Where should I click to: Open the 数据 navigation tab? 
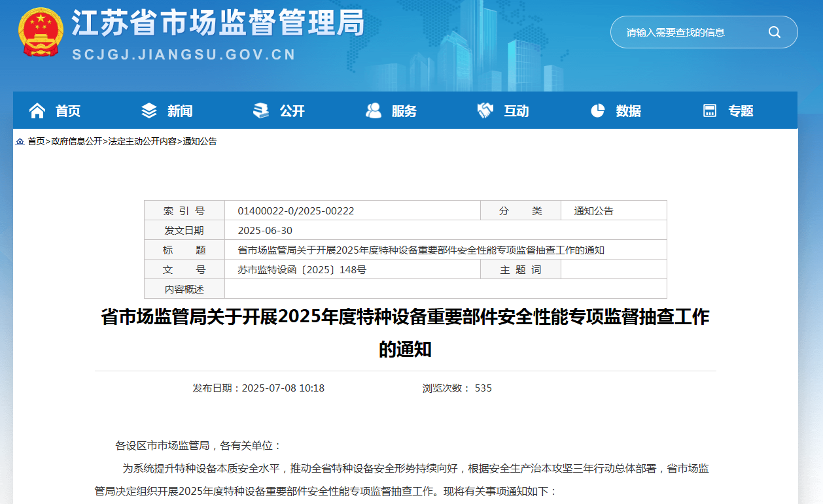coord(629,111)
